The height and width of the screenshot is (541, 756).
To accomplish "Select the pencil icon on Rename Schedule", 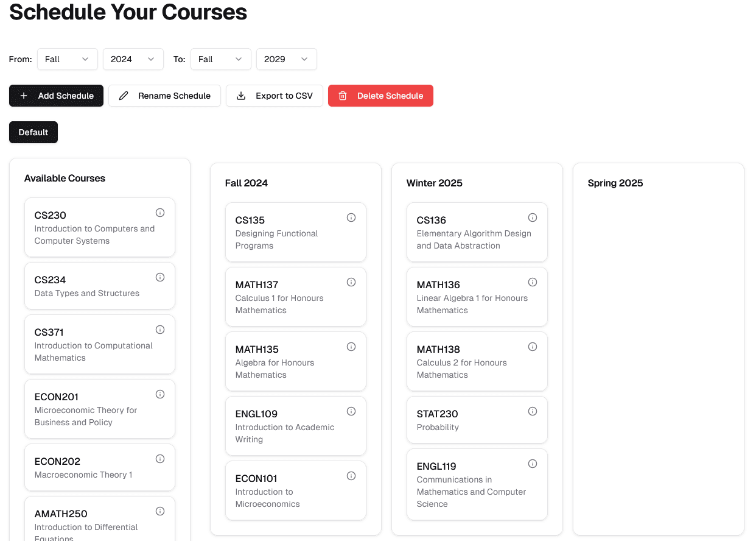I will pyautogui.click(x=124, y=96).
